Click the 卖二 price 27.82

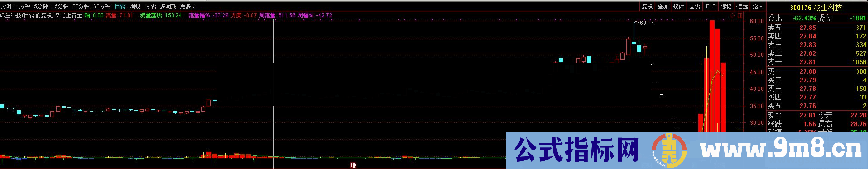(807, 53)
